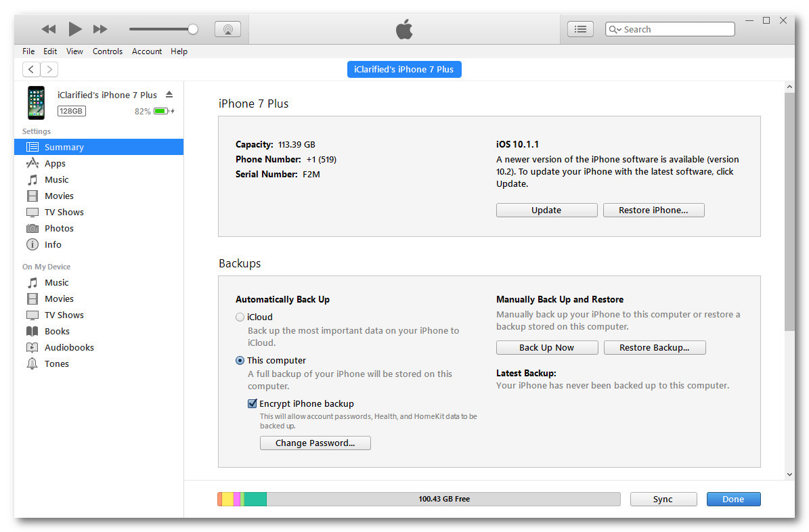Image resolution: width=809 pixels, height=532 pixels.
Task: Click the iPhone device thumbnail icon
Action: click(x=36, y=103)
